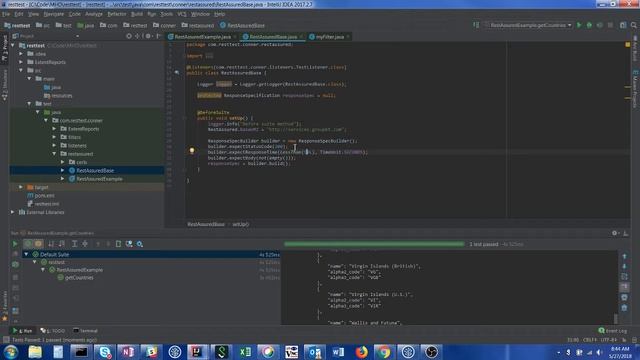Click the 'conner' breadcrumb folder in navigation bar
The image size is (640, 360).
click(164, 25)
